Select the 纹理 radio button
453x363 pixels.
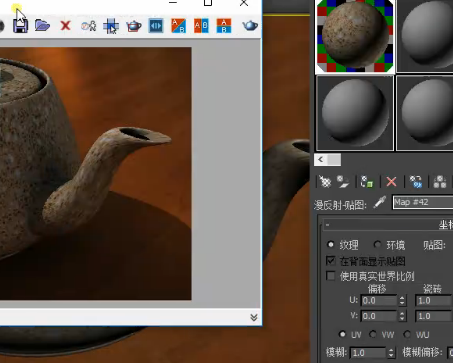pyautogui.click(x=331, y=245)
